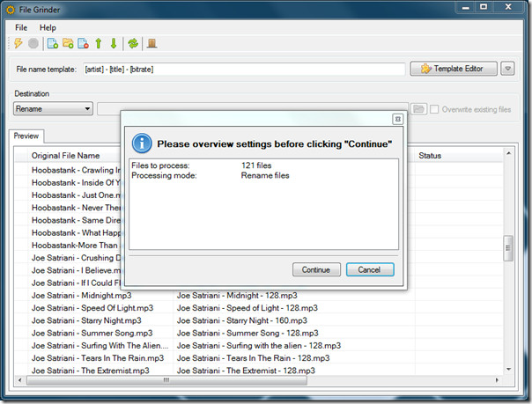
Task: Click the brown exit door icon
Action: pyautogui.click(x=152, y=43)
